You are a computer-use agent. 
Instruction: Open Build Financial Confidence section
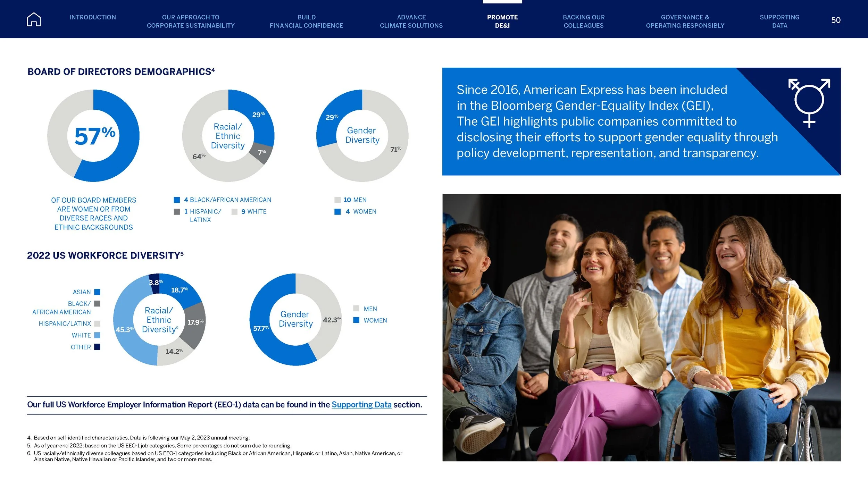[x=306, y=21]
